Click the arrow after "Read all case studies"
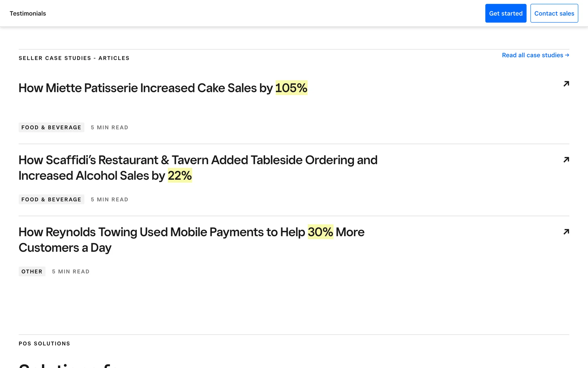Screen dimensions: 588x368 [x=567, y=55]
